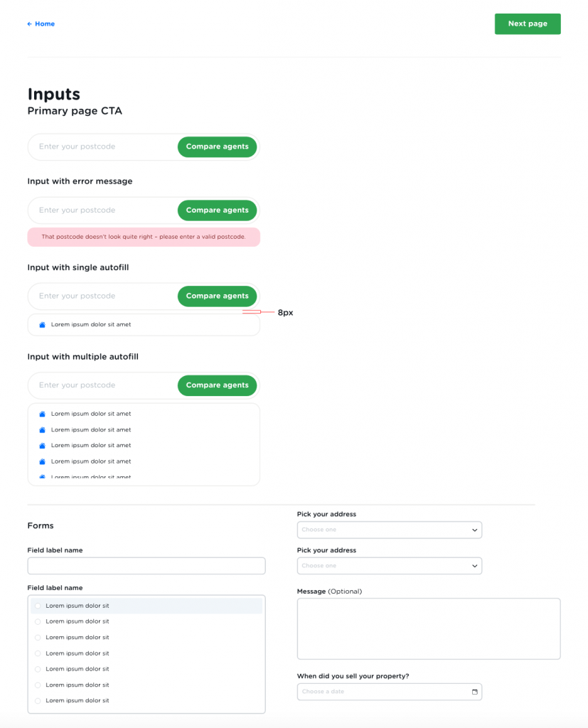
Task: Click house icon on third multiple autofill row
Action: (x=42, y=446)
